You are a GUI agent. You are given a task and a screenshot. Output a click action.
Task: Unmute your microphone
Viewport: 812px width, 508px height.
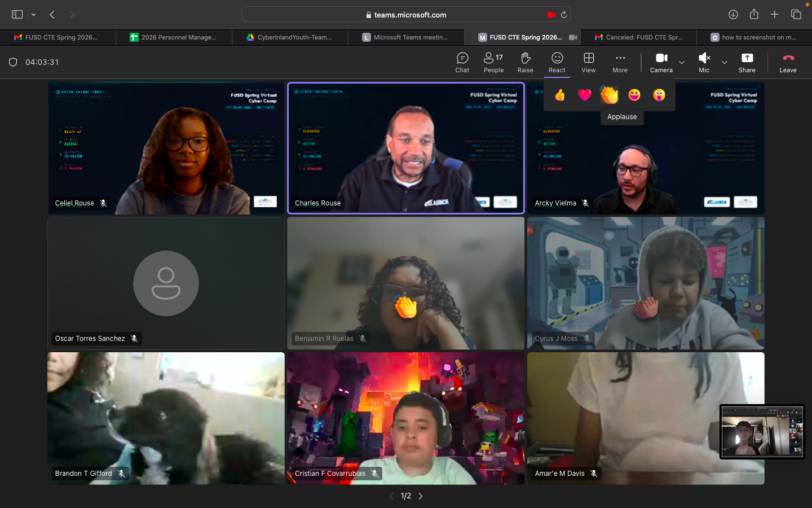point(704,62)
